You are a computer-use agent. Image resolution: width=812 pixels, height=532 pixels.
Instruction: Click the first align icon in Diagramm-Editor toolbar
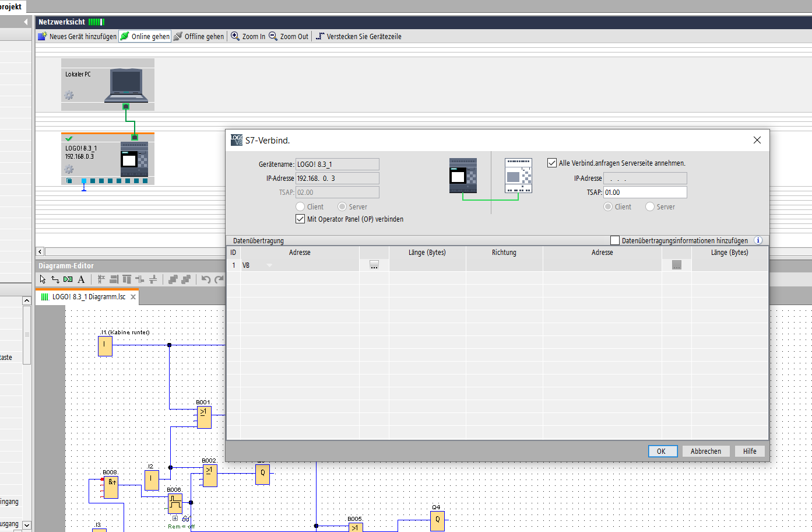point(101,279)
